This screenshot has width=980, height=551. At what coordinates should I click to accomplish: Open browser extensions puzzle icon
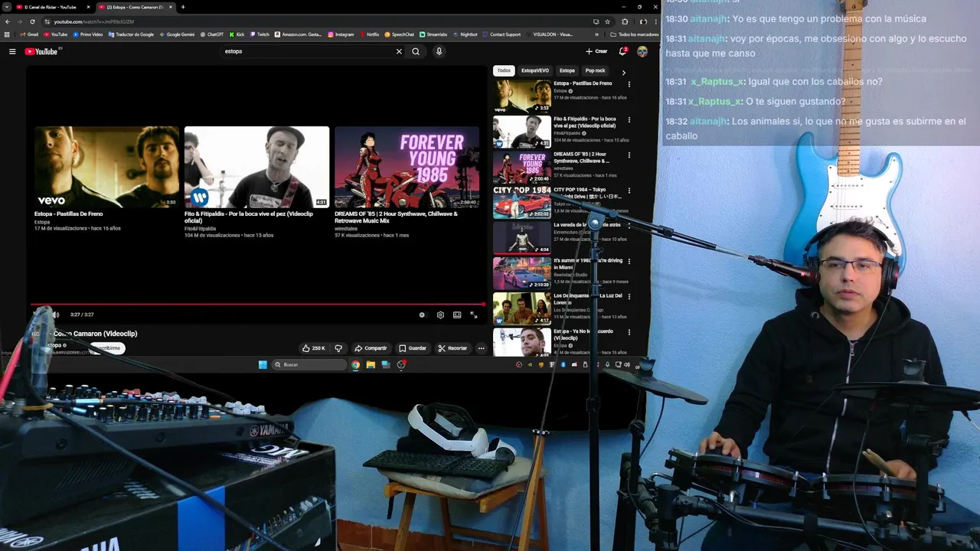[x=625, y=21]
